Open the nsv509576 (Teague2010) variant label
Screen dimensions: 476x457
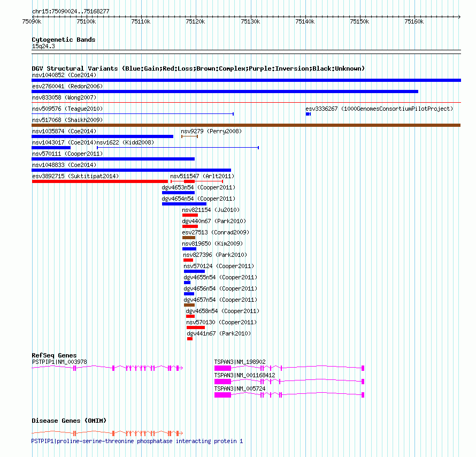coord(67,109)
